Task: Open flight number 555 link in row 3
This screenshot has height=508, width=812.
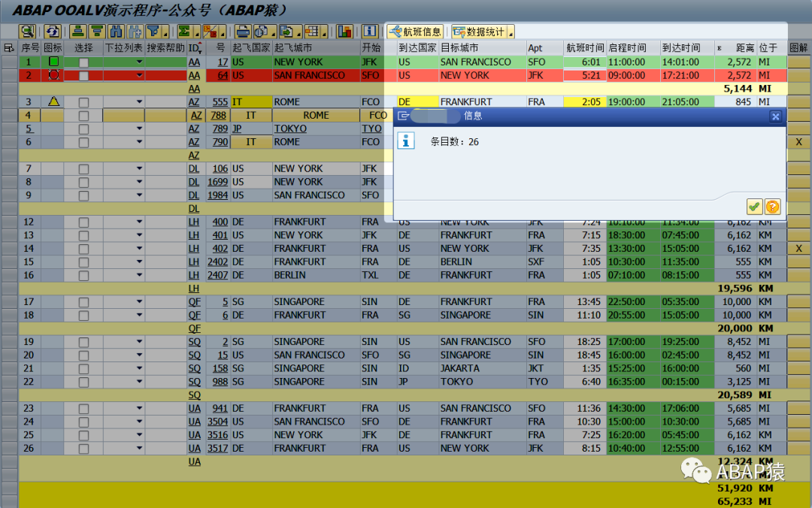Action: [x=220, y=102]
